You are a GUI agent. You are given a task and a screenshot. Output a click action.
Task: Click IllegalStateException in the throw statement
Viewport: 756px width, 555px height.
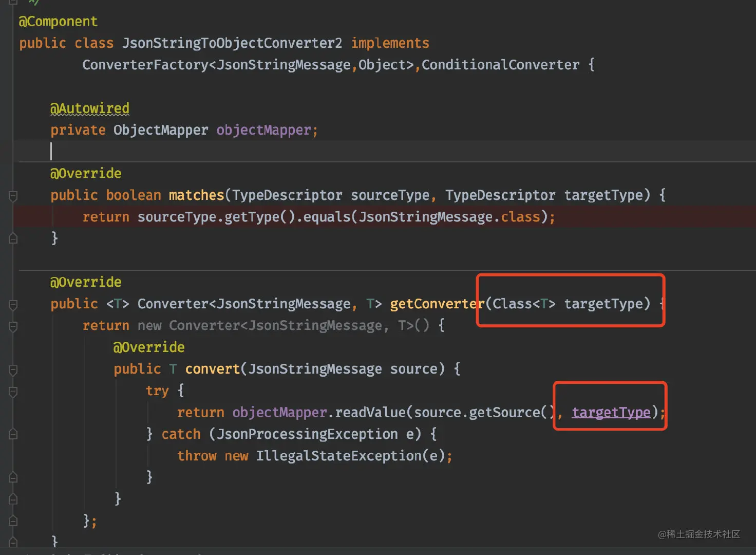pyautogui.click(x=339, y=456)
